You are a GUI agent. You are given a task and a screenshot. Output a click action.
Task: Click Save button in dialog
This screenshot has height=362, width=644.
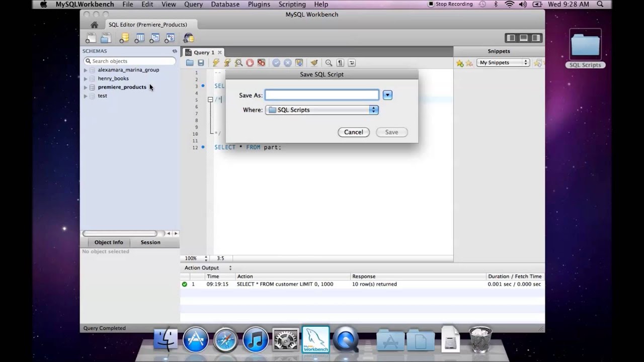coord(391,132)
